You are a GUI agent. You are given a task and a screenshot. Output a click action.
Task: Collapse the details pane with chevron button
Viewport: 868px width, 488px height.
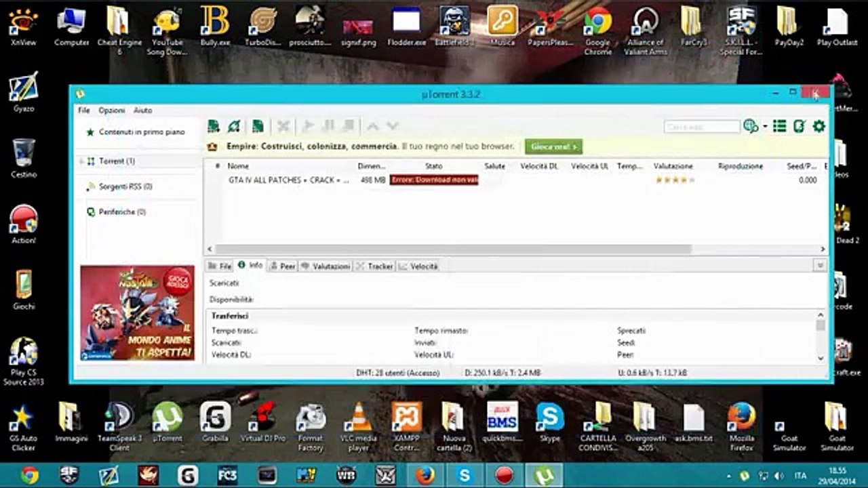pyautogui.click(x=820, y=266)
